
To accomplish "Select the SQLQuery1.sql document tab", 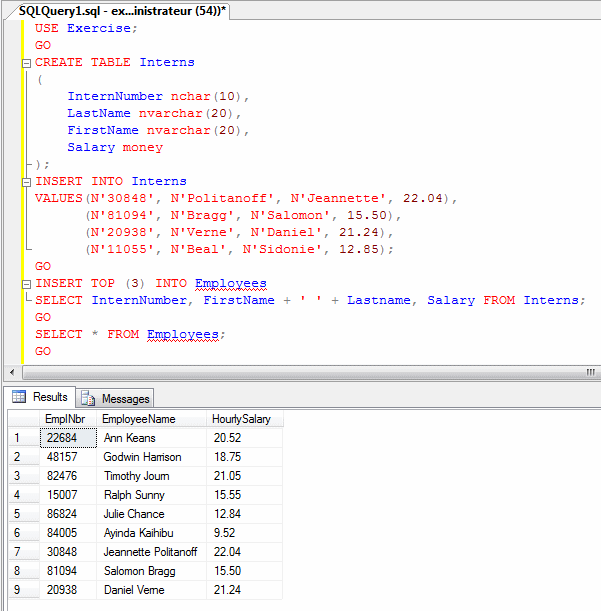I will (122, 11).
